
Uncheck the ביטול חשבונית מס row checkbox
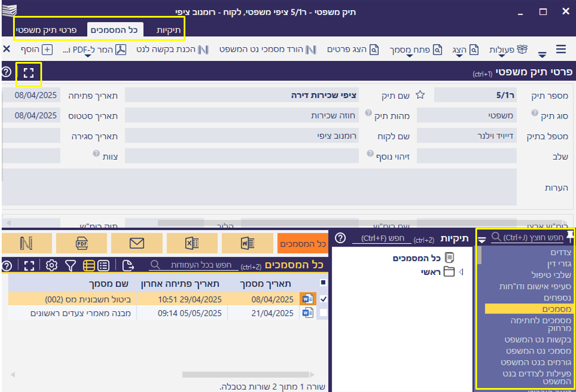(x=324, y=299)
